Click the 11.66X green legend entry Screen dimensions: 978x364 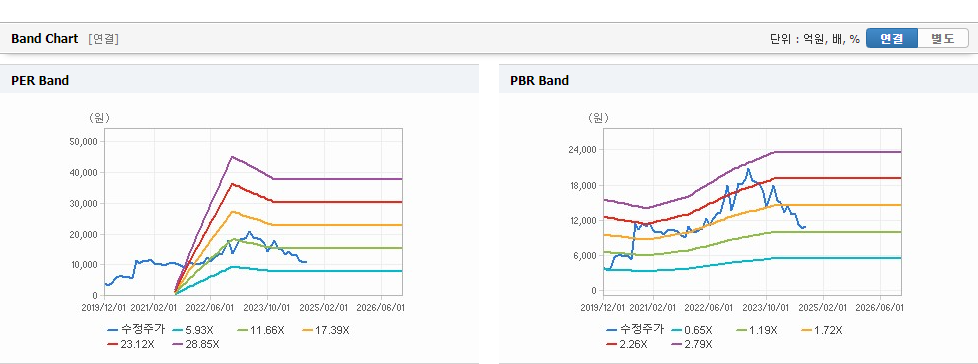pos(261,330)
